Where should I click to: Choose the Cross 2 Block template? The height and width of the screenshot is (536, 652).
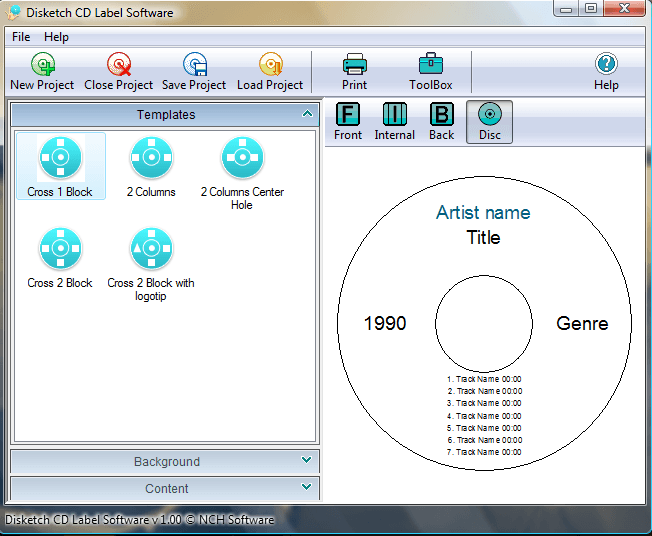60,257
